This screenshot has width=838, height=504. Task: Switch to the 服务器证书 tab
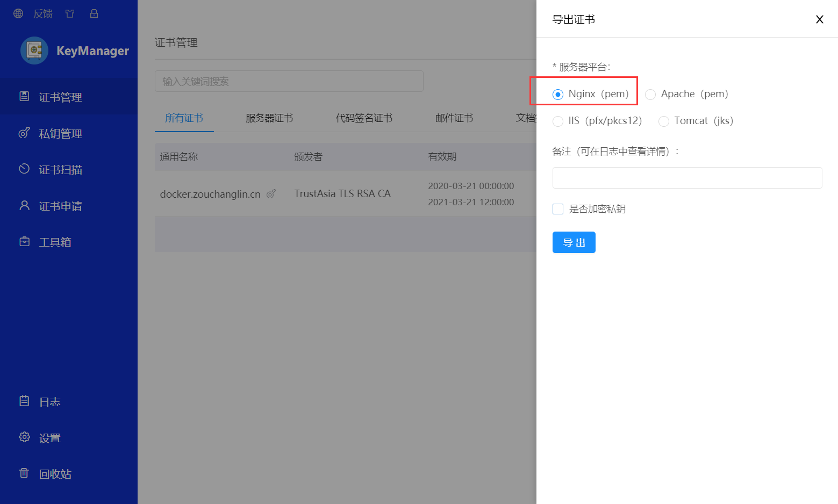point(269,118)
